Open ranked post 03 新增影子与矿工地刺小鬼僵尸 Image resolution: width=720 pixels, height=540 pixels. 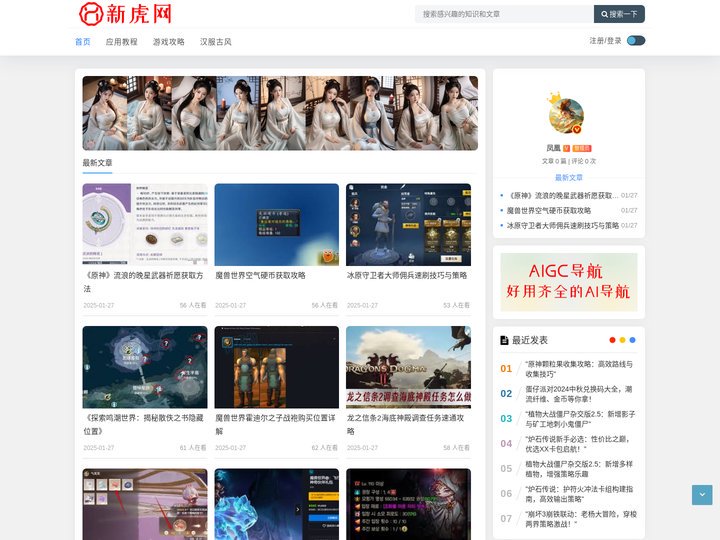click(580, 419)
